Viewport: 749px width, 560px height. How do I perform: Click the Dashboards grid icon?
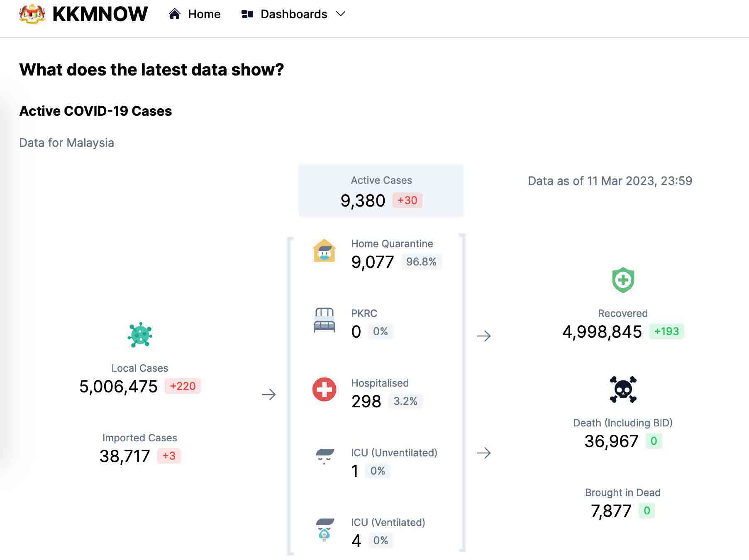click(247, 14)
